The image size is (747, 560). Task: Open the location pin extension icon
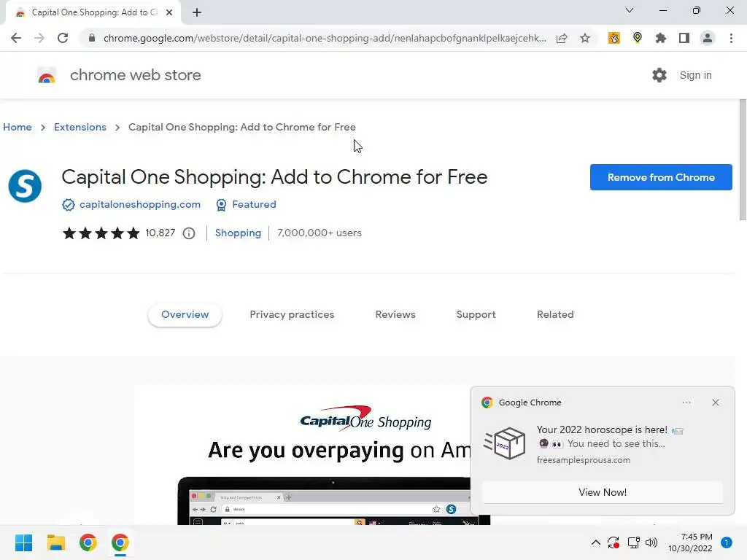[x=638, y=38]
